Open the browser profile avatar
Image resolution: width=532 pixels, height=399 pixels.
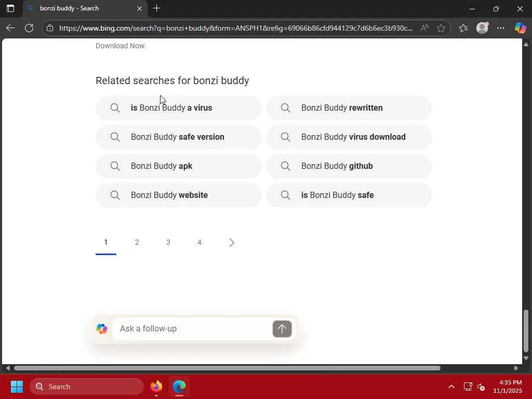click(x=482, y=28)
